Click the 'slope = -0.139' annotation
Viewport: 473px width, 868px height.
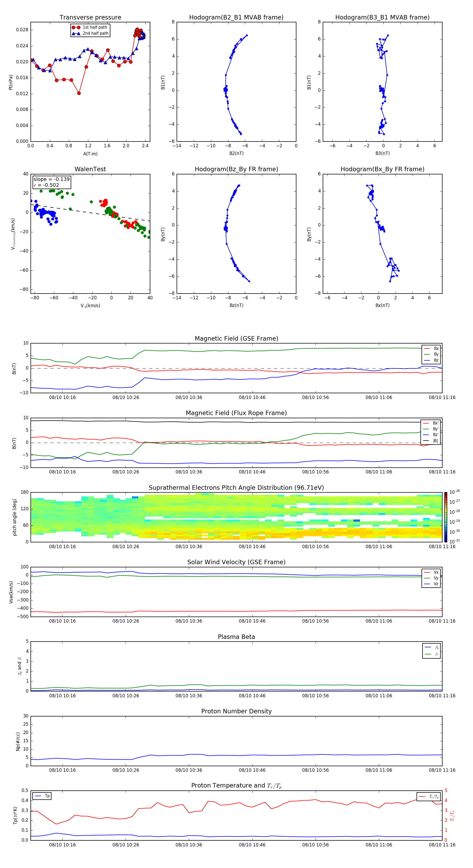coord(52,179)
